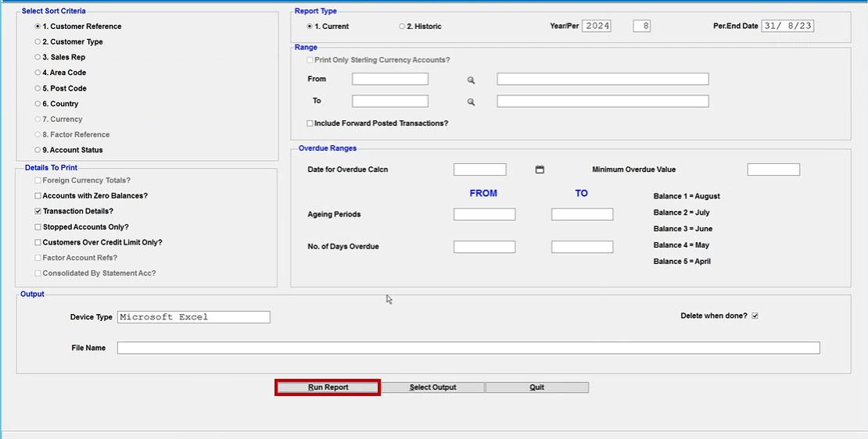Switch report type to Historic

420,26
